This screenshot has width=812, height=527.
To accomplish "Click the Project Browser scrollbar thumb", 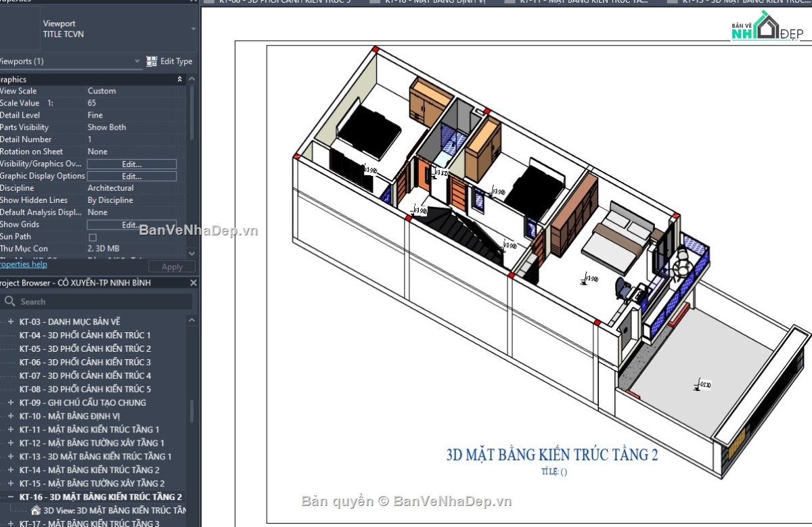I will [192, 410].
